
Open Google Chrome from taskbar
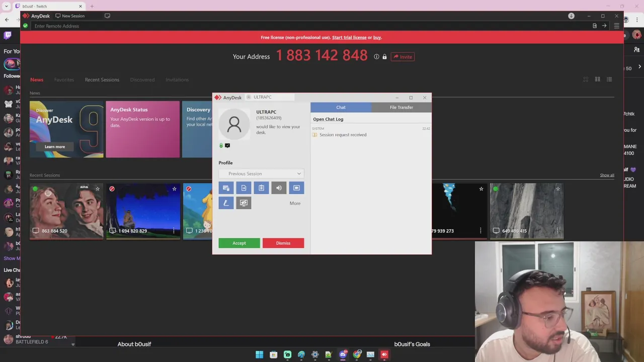click(357, 354)
